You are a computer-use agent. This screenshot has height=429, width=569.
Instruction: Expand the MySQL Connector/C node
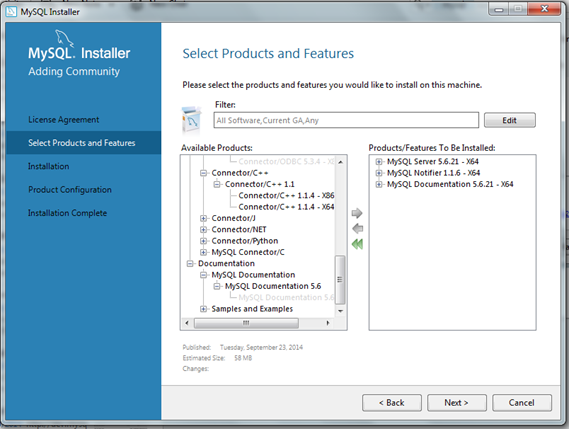click(x=204, y=252)
